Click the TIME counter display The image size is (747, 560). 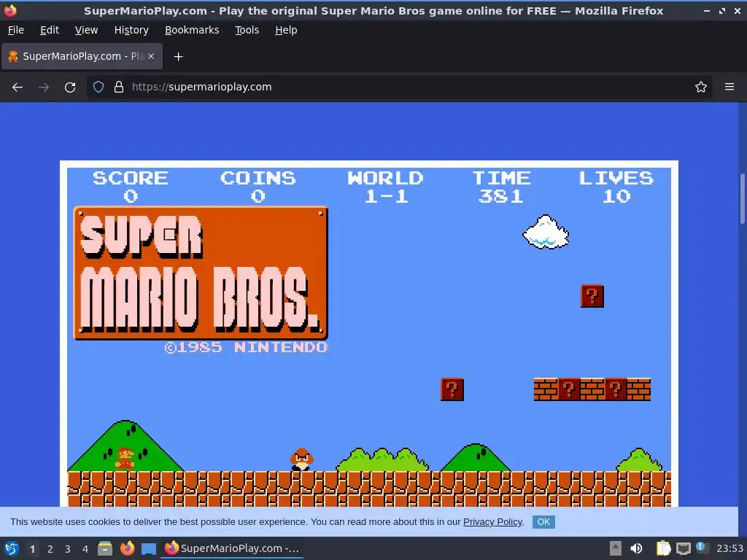(x=501, y=187)
